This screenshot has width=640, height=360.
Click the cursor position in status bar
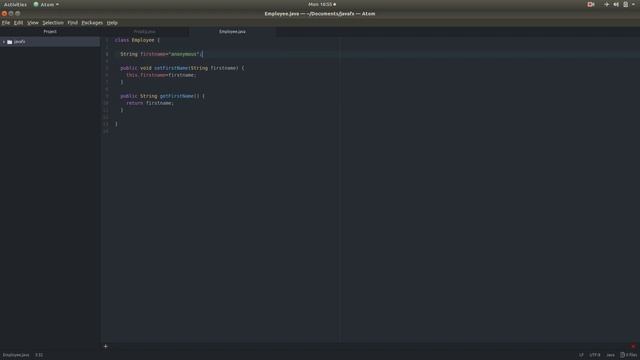click(39, 355)
